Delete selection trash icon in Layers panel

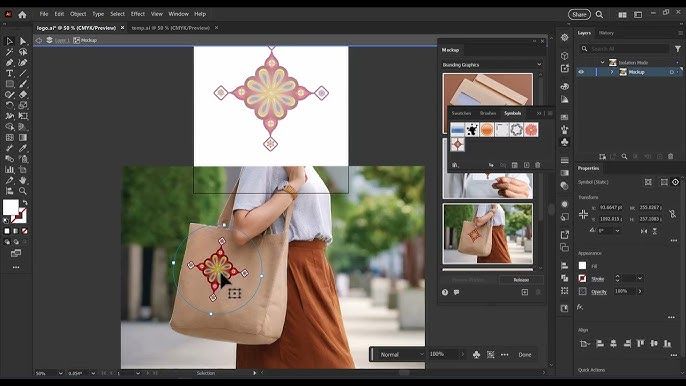pyautogui.click(x=671, y=156)
